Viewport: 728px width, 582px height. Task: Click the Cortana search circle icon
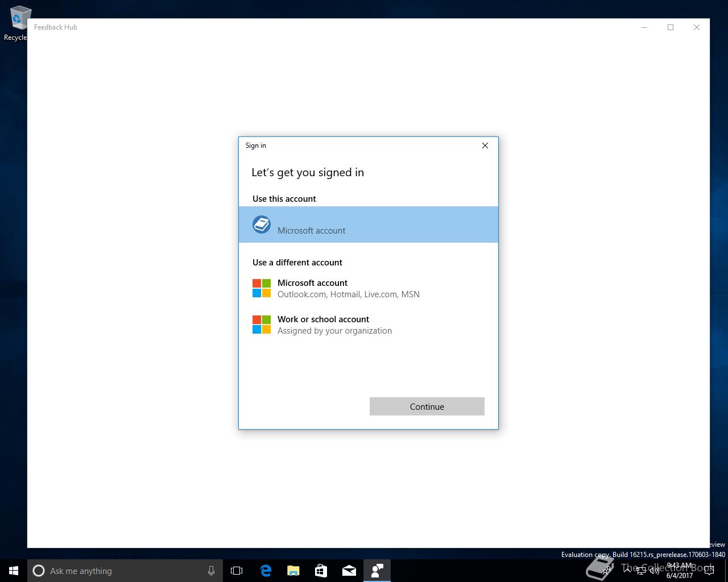(x=39, y=571)
